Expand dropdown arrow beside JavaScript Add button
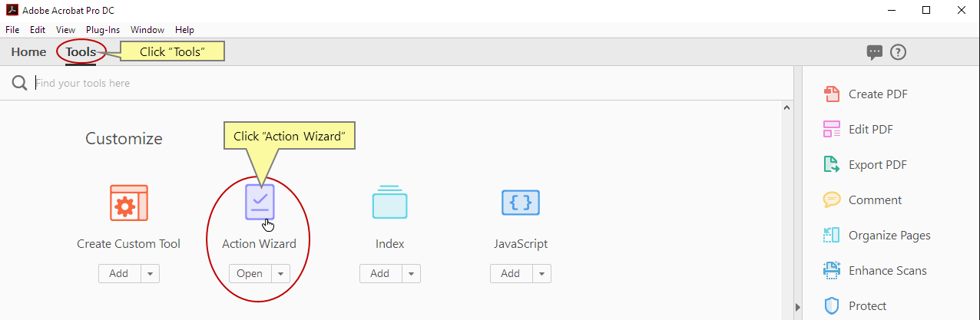Viewport: 980px width, 320px height. 542,274
